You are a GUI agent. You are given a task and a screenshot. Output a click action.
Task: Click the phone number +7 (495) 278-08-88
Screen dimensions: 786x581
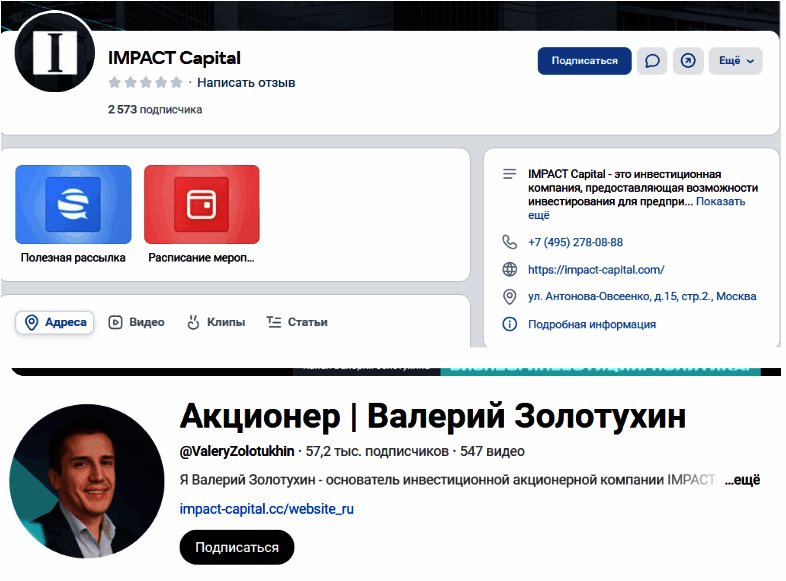pos(575,243)
